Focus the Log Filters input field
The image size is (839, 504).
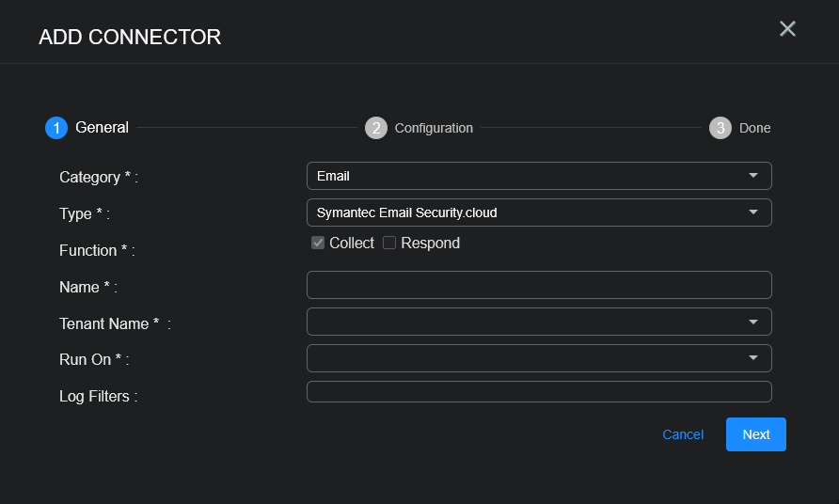point(539,392)
